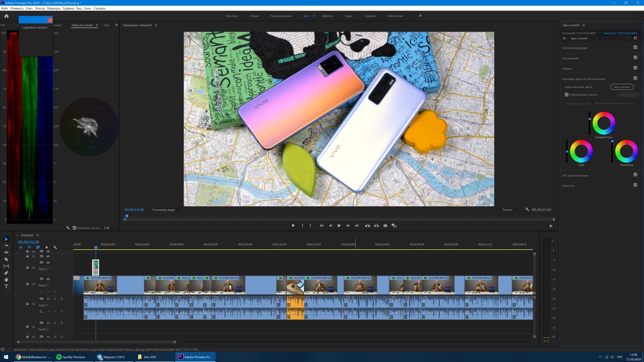Open comparison view in Program monitor
Viewport: 644px width, 362px height.
point(394,226)
